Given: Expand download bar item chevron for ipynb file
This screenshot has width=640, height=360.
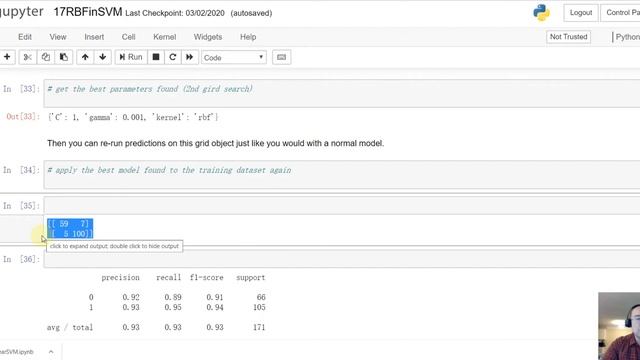Looking at the screenshot, I should click(51, 352).
